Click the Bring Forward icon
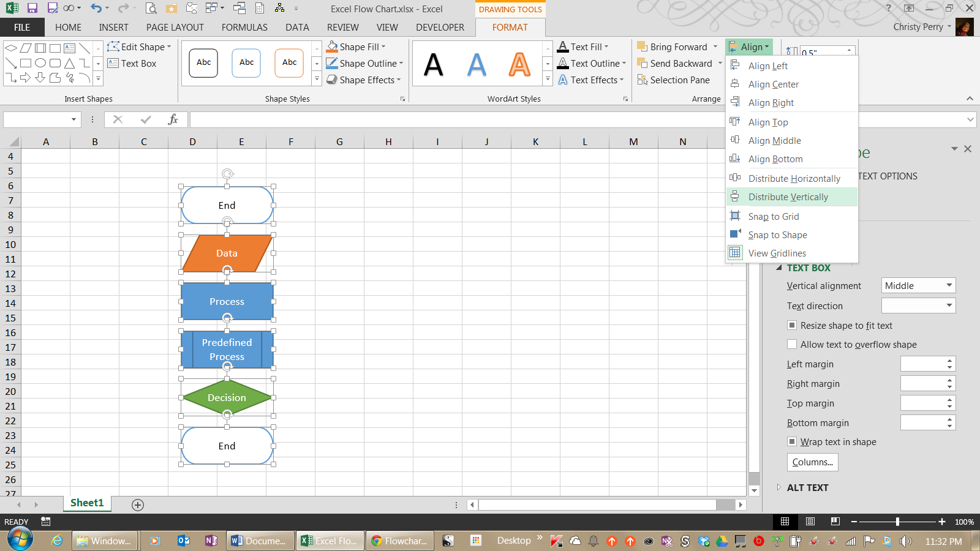Screen dimensions: 980x551 coord(642,47)
